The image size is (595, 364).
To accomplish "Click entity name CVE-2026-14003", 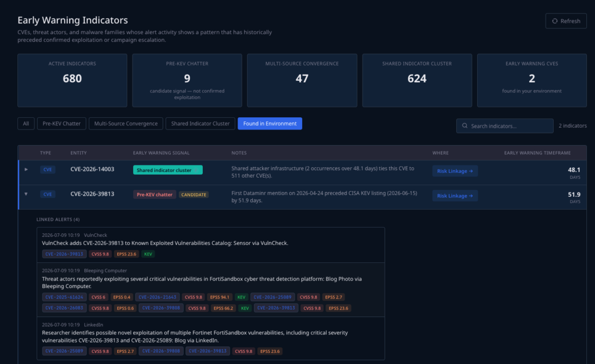I will click(92, 169).
